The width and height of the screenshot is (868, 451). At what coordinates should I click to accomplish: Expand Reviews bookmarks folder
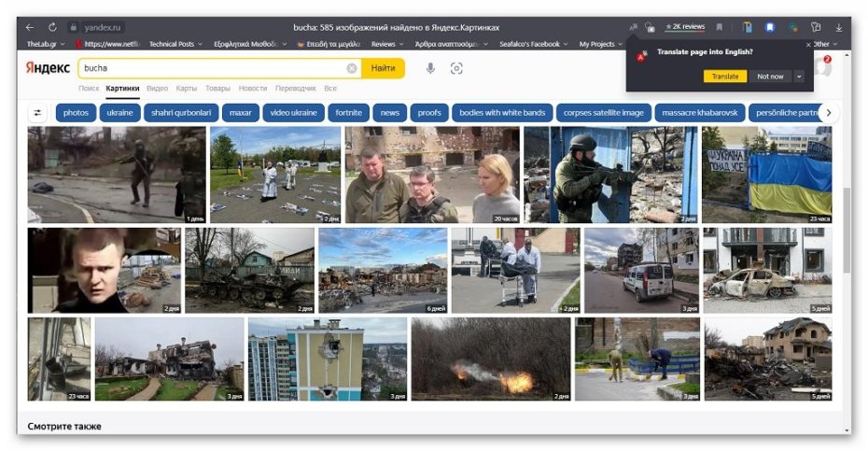tap(387, 44)
